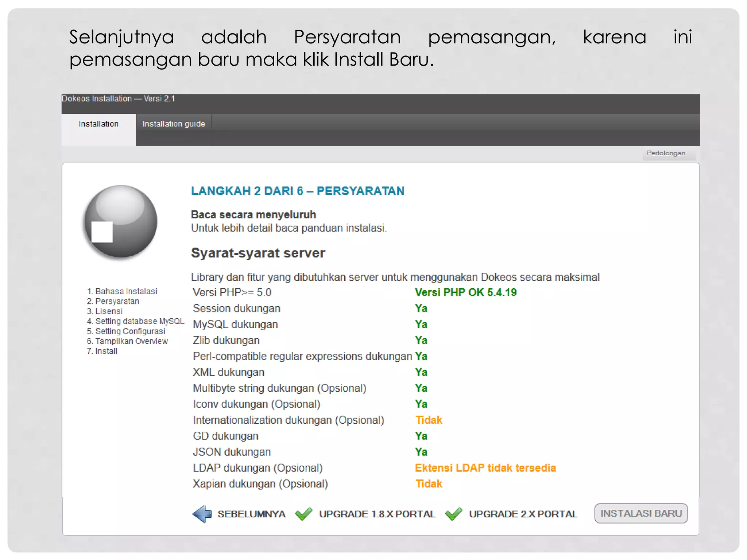Click the Zlib dukungan row label
The image size is (747, 560).
(x=227, y=340)
